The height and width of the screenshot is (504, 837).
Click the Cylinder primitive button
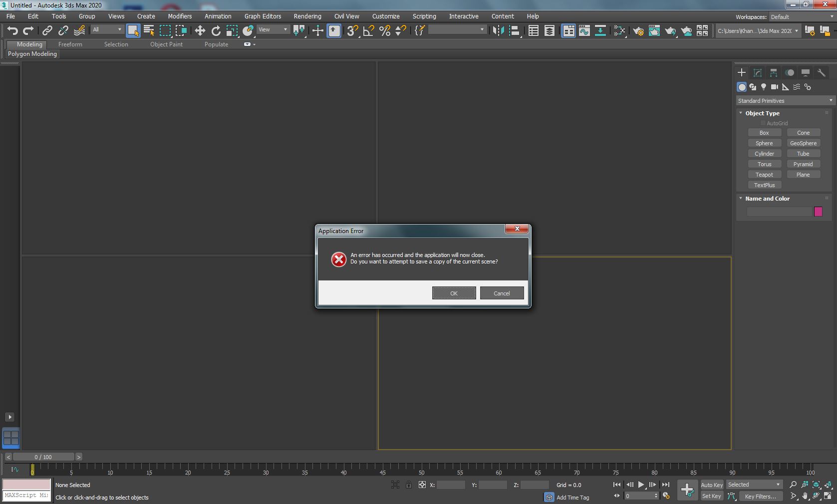764,154
